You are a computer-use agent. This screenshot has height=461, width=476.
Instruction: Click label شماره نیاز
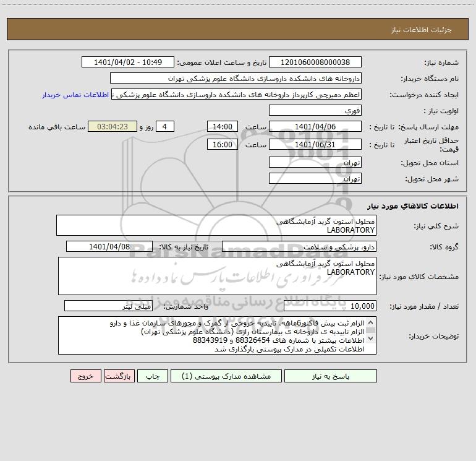pyautogui.click(x=441, y=62)
